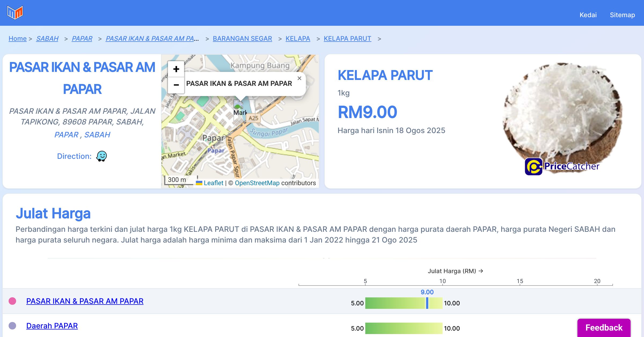Zoom out on the map
Viewport: 644px width, 337px height.
click(x=176, y=85)
